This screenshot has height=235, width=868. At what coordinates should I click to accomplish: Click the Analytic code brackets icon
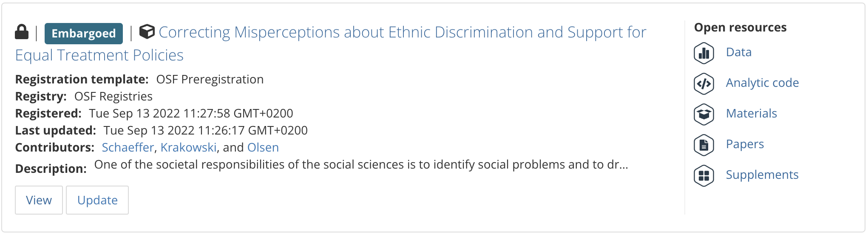[x=704, y=84]
